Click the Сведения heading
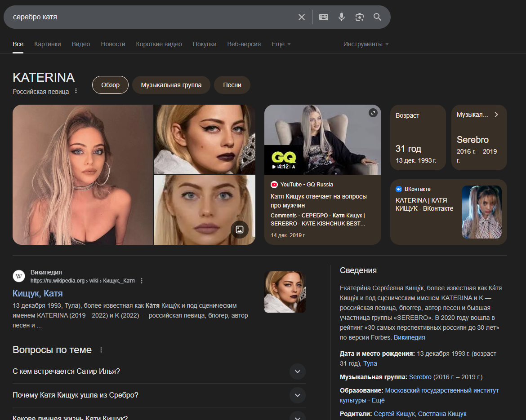The image size is (526, 420). pos(358,270)
